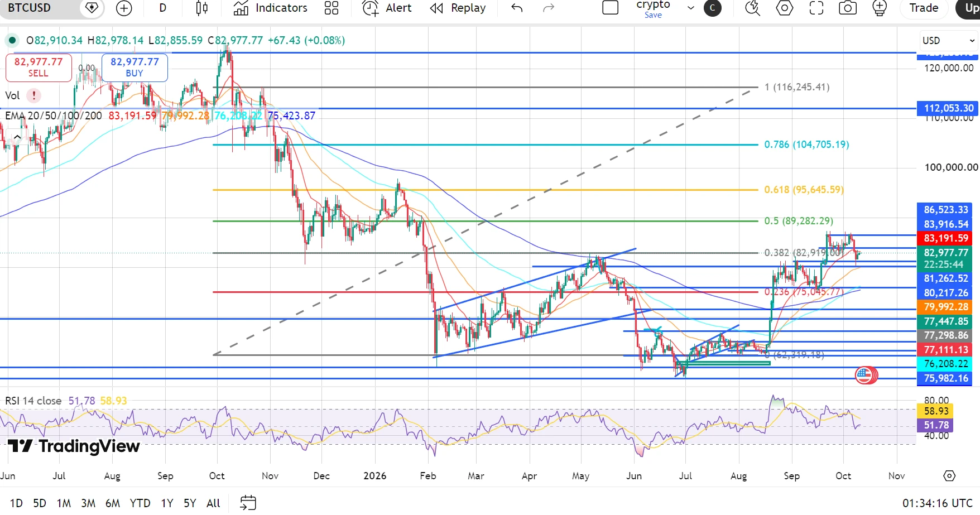
Task: Start Bar Replay mode
Action: pos(458,8)
